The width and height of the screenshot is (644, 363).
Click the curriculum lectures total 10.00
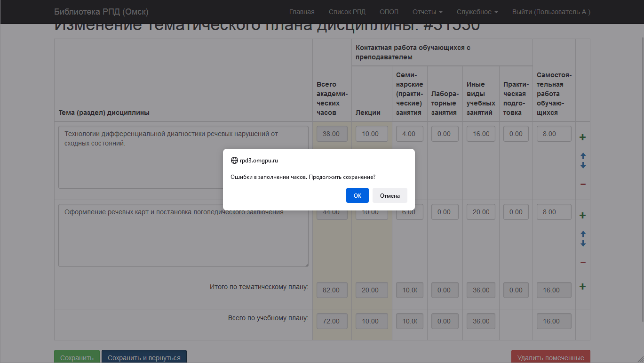pos(372,321)
